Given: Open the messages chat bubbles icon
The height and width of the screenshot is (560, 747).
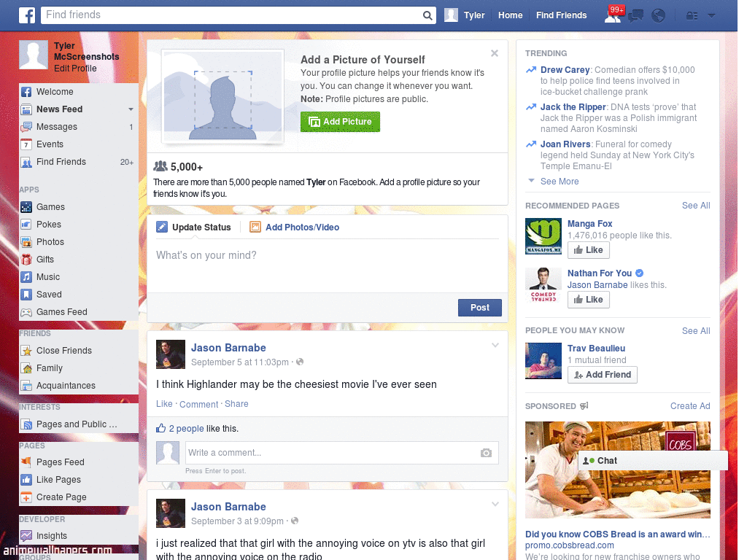Looking at the screenshot, I should (x=635, y=16).
